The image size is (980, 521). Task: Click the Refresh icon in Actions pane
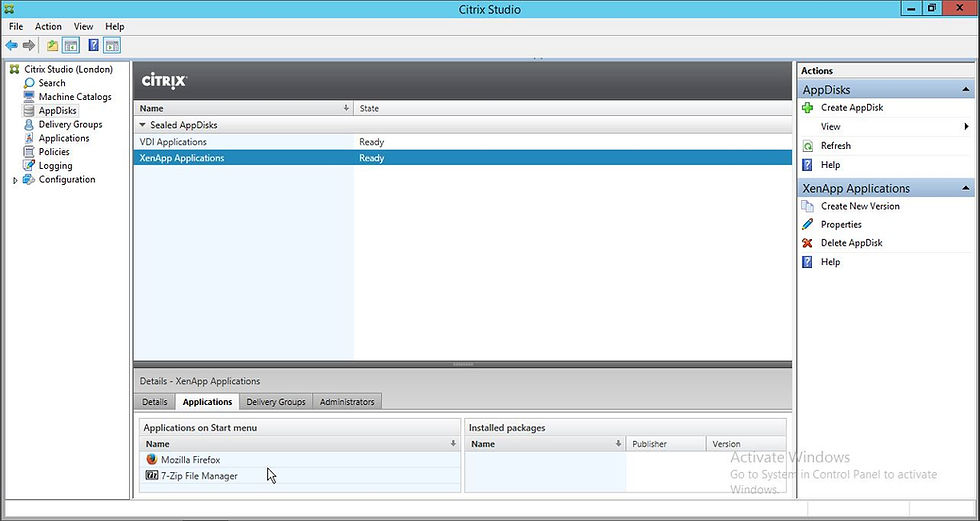tap(808, 146)
